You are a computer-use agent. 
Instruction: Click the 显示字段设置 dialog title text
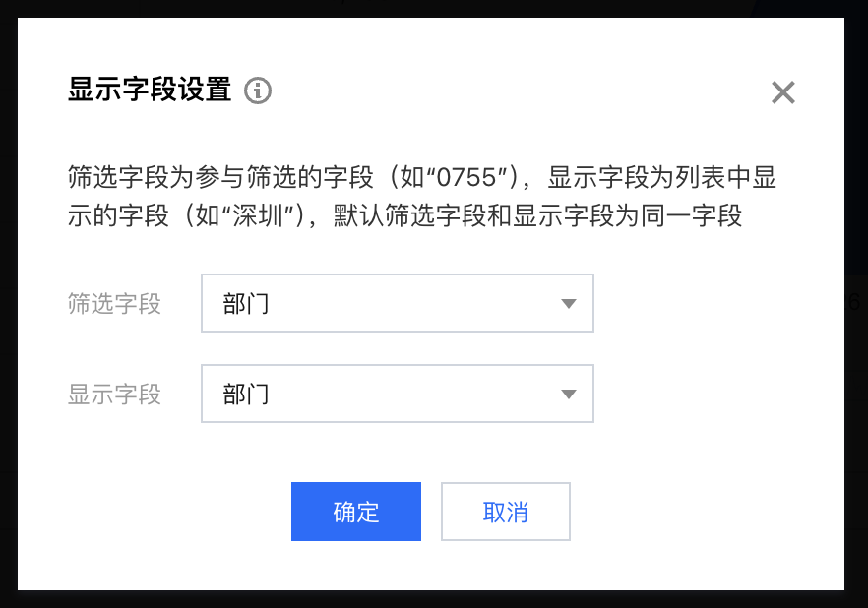coord(150,91)
